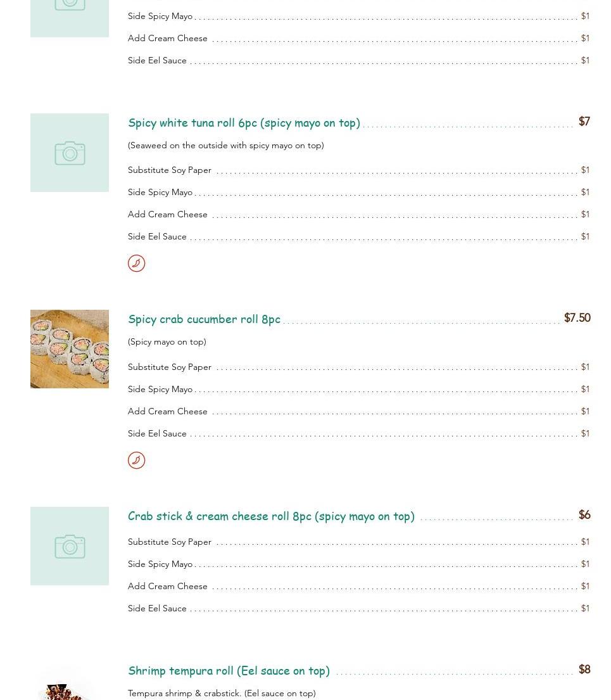611x700 pixels.
Task: Click the spicy pepper icon under crab cucumber roll
Action: 136,461
